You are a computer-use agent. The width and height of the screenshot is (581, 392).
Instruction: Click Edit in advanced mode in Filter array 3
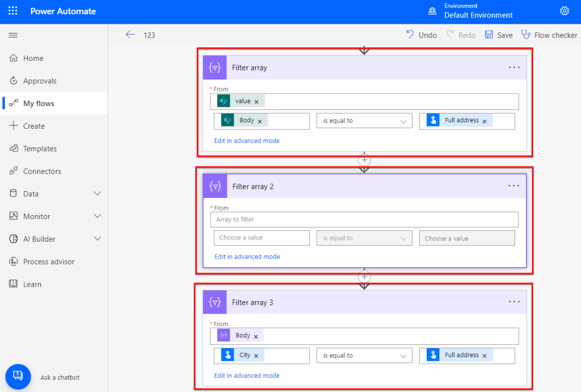click(x=247, y=376)
